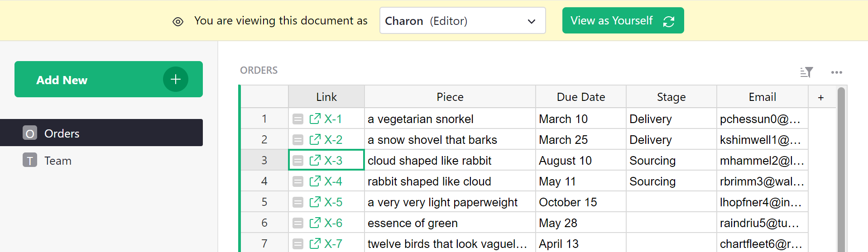The width and height of the screenshot is (868, 252).
Task: Click the Stage column header
Action: tap(671, 97)
